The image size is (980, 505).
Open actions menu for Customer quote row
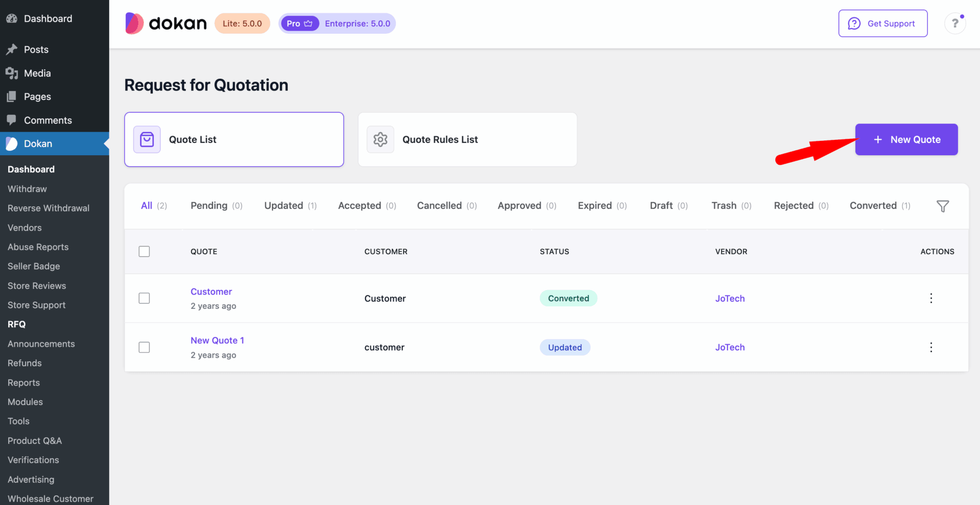tap(931, 298)
